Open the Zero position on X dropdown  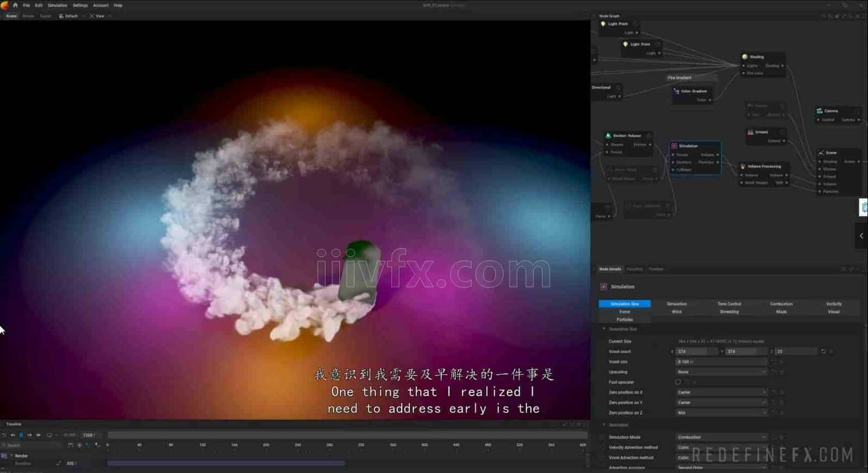click(x=721, y=392)
